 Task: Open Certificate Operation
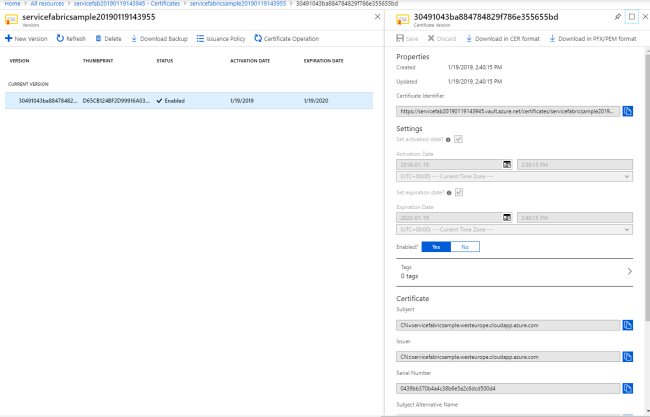click(286, 39)
